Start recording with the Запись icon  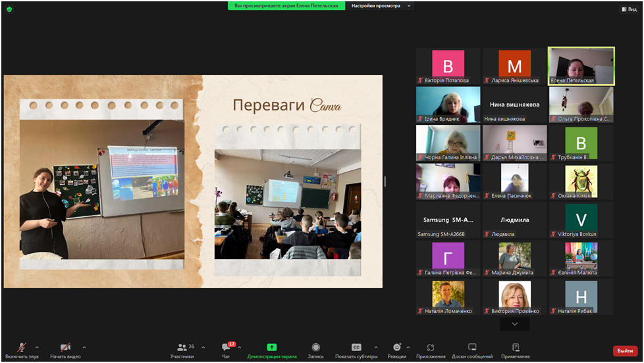[x=316, y=348]
